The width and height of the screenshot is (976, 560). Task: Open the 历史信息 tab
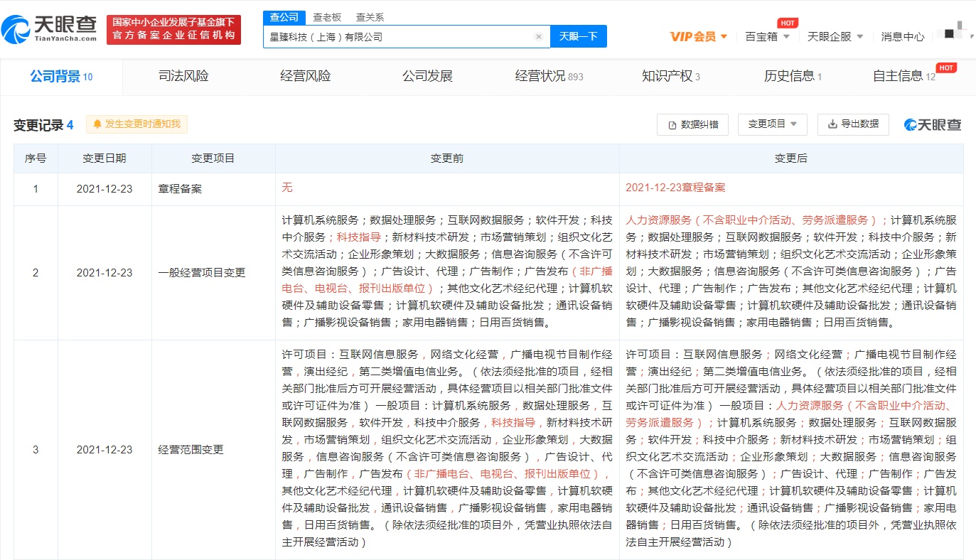click(x=793, y=76)
